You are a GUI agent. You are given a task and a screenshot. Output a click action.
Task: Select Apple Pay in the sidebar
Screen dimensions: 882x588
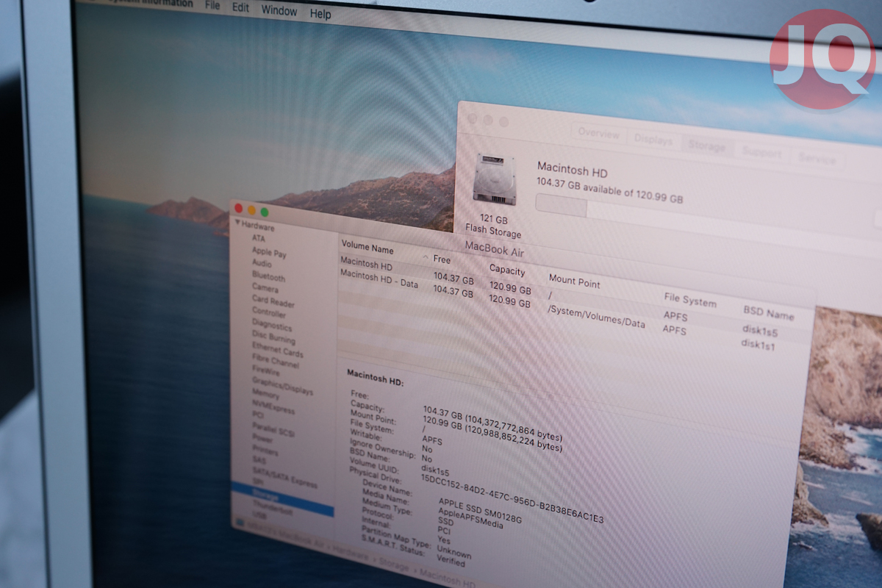269,252
